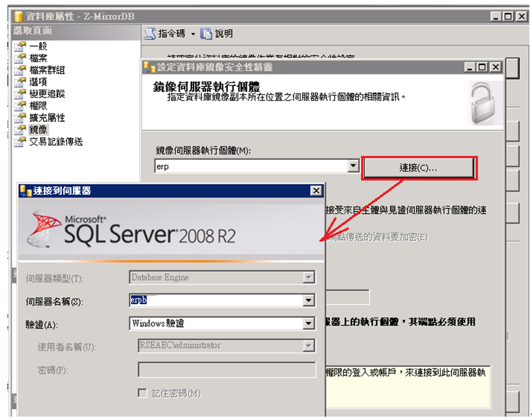
Task: Maximize the 設定資料庫鏡像安全性精靈 wizard window
Action: pyautogui.click(x=482, y=67)
